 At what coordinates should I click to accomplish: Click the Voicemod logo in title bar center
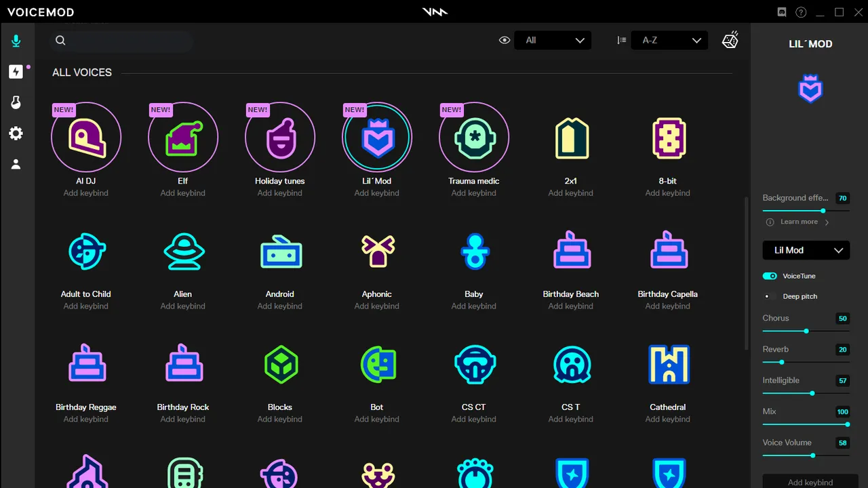click(x=435, y=12)
